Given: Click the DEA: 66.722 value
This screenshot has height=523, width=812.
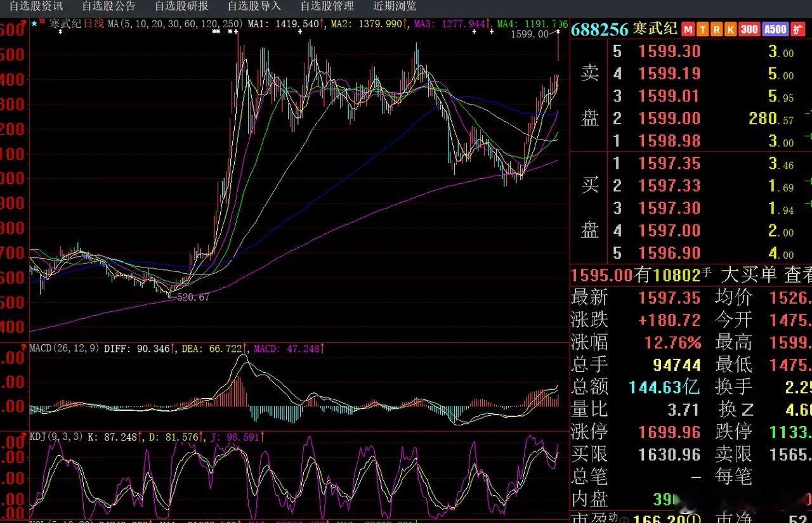Looking at the screenshot, I should [x=215, y=349].
